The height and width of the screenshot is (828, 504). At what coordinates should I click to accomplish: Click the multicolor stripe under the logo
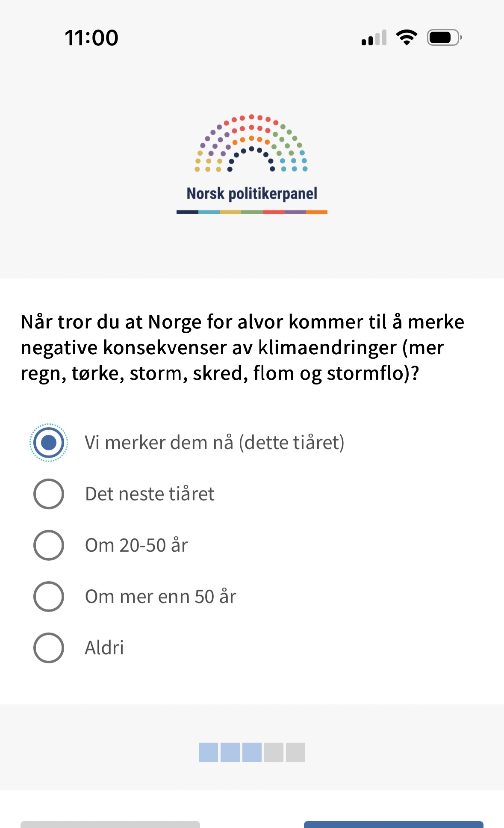(x=252, y=212)
